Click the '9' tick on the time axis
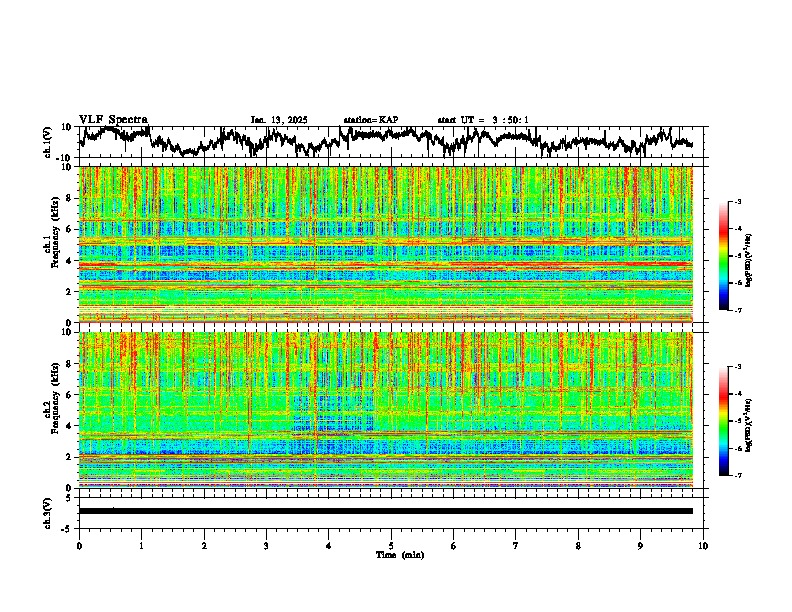Screen dimensions: 792x612 [640, 546]
